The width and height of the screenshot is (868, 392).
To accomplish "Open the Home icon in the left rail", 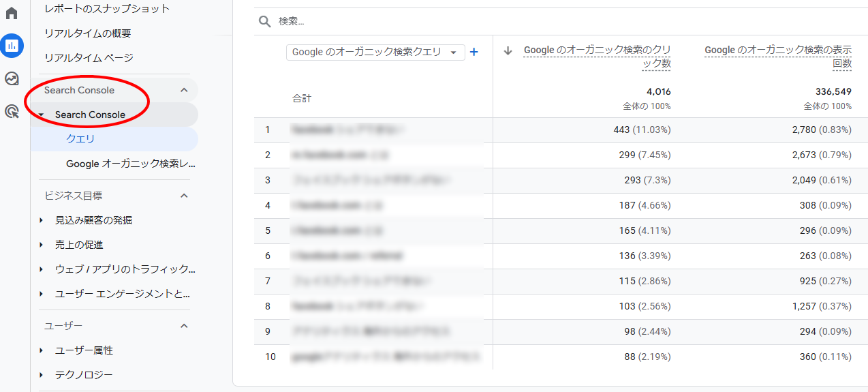I will (12, 13).
